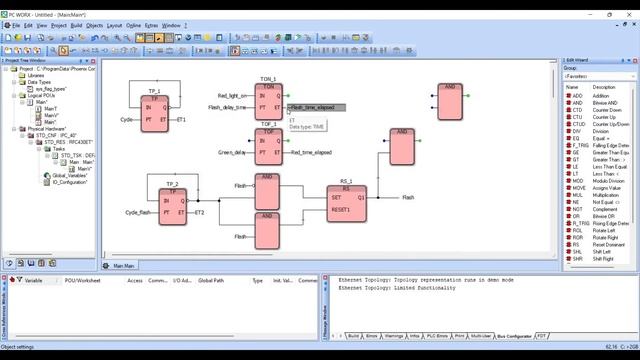
Task: Click the CTU Counter Up block icon
Action: (569, 117)
